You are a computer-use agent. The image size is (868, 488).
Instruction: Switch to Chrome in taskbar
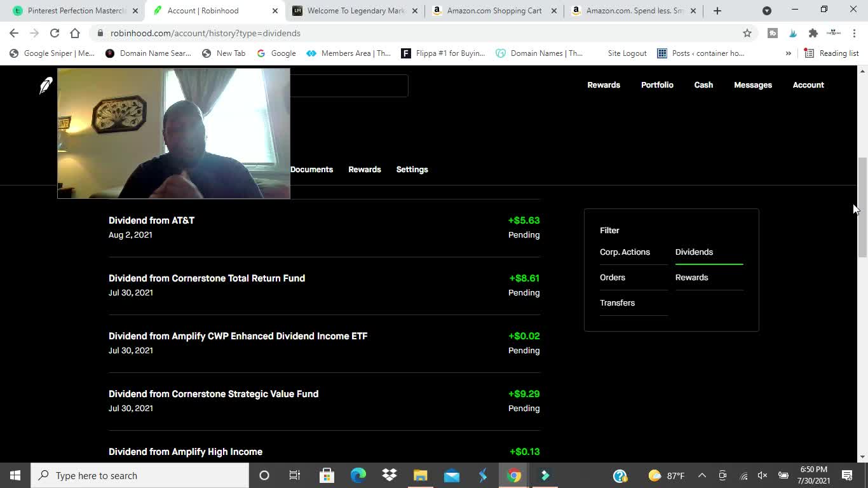coord(514,475)
